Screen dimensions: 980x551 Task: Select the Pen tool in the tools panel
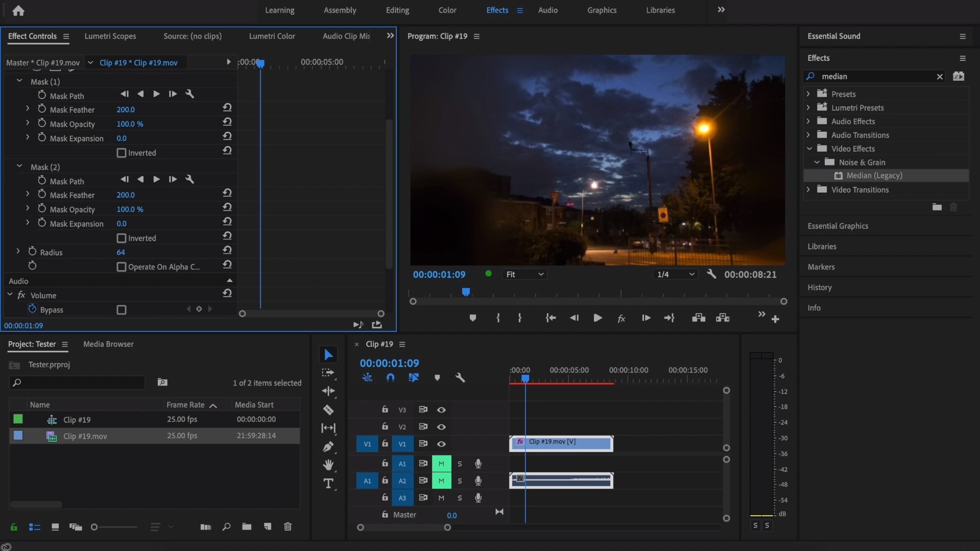(328, 447)
